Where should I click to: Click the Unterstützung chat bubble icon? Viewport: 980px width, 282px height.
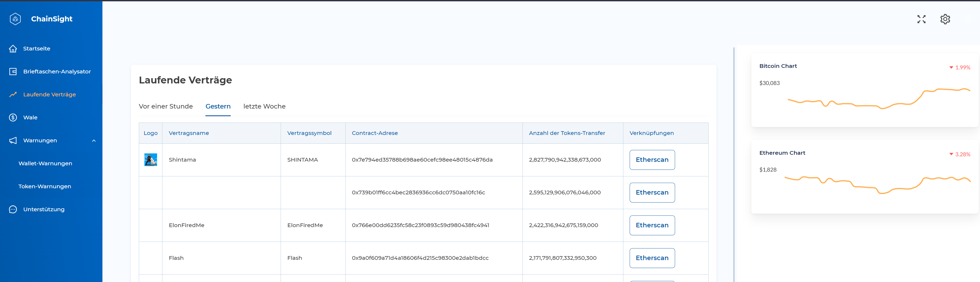click(x=13, y=209)
